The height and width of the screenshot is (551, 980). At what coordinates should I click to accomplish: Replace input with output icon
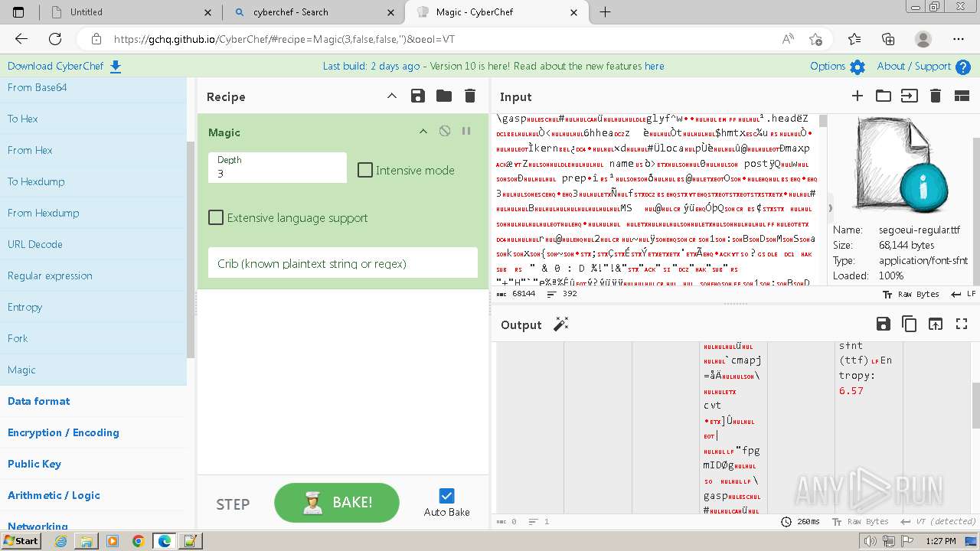(936, 324)
